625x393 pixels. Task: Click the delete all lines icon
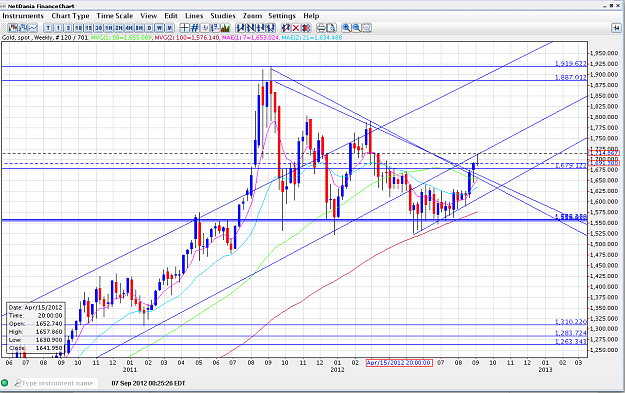(x=306, y=28)
